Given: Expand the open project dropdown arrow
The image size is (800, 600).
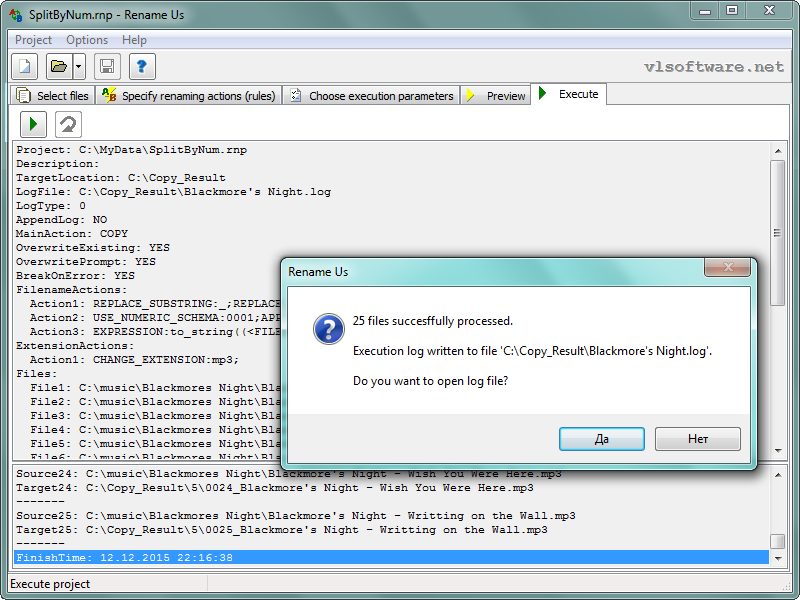Looking at the screenshot, I should (x=79, y=66).
